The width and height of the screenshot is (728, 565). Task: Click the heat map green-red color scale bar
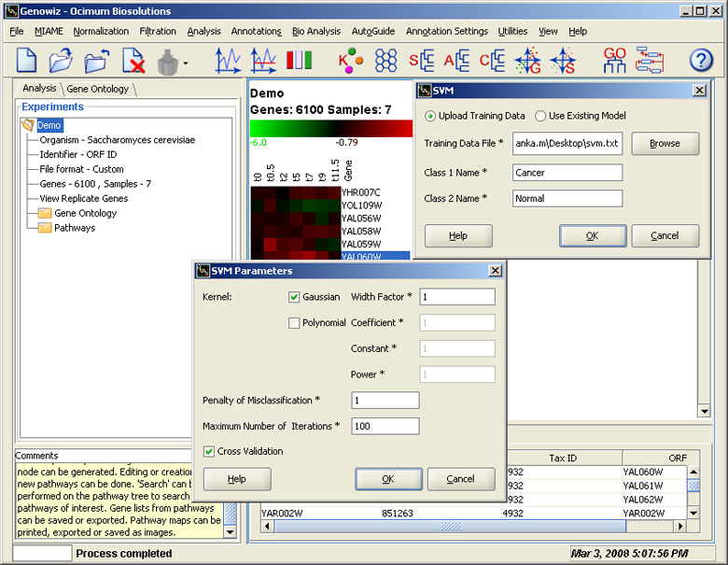pyautogui.click(x=331, y=128)
